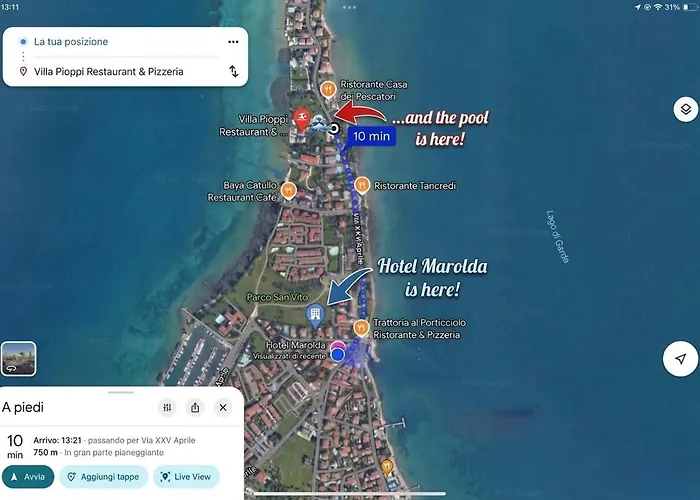
Task: Close the walking directions panel
Action: tap(223, 407)
